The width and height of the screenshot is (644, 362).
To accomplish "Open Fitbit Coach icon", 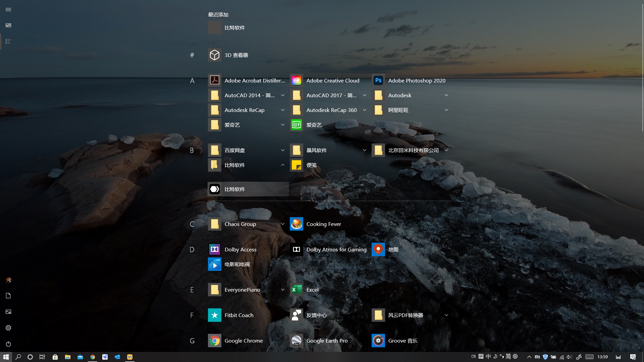I will coord(215,315).
